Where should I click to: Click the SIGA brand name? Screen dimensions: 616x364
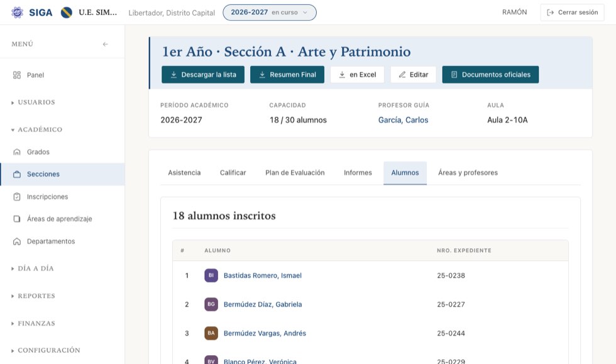pos(40,13)
